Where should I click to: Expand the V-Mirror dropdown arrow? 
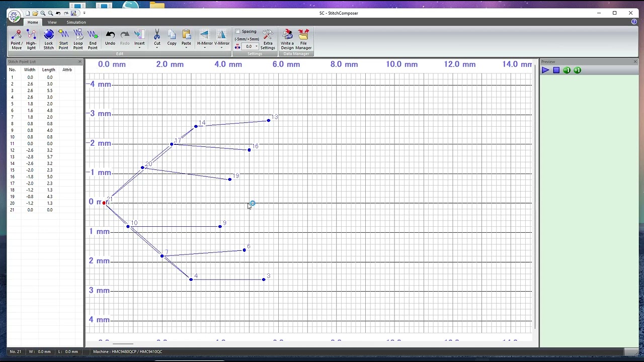click(x=222, y=48)
